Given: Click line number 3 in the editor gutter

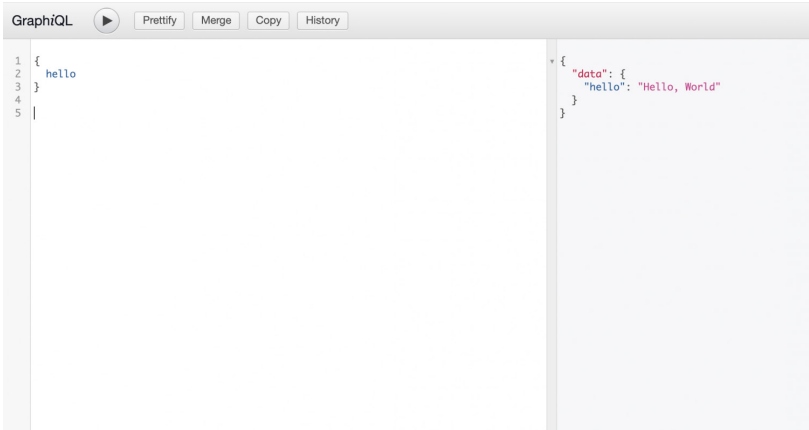Looking at the screenshot, I should pos(18,87).
